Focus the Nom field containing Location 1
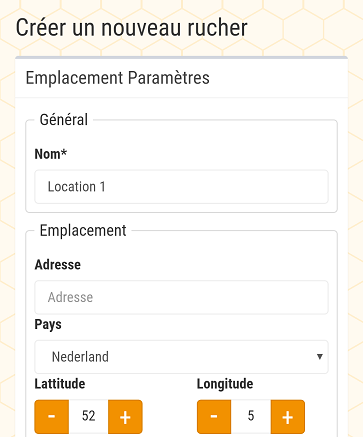 [x=181, y=187]
